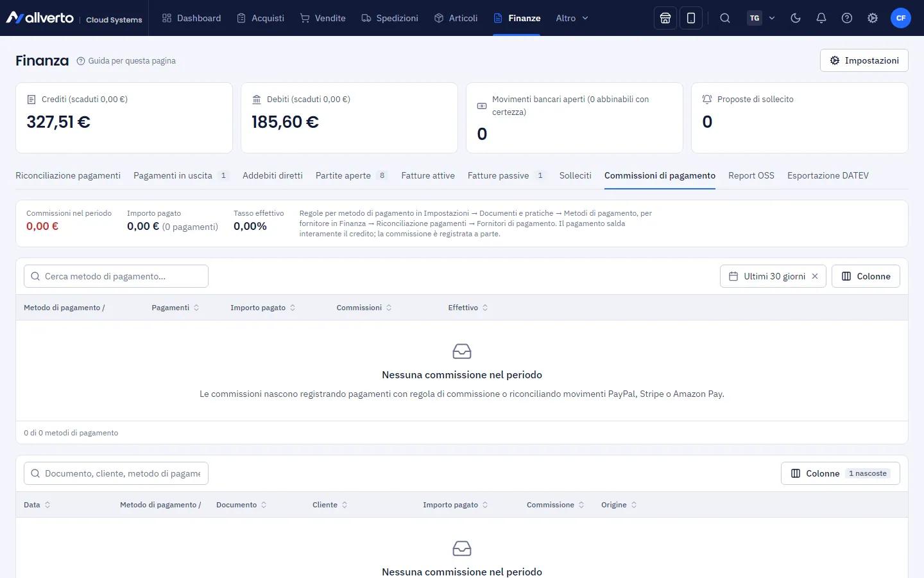The height and width of the screenshot is (578, 924).
Task: Switch to Fatture passive tab
Action: pos(507,175)
